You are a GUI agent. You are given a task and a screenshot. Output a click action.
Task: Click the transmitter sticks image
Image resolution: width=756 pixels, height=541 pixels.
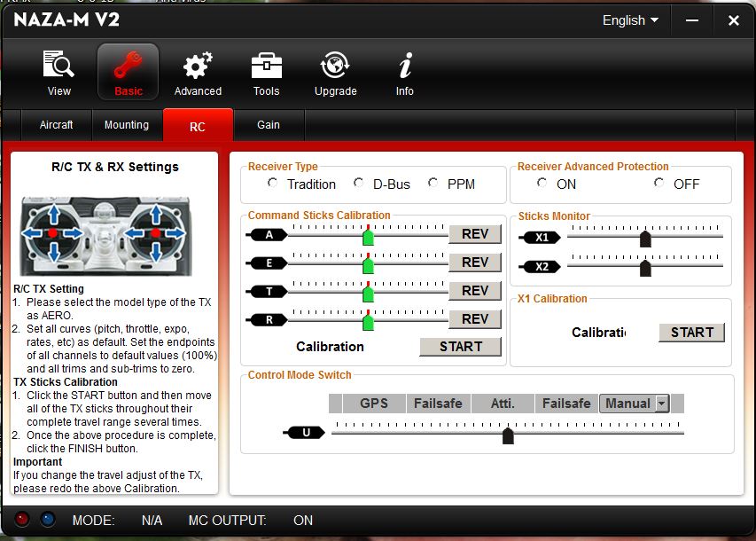click(x=105, y=235)
